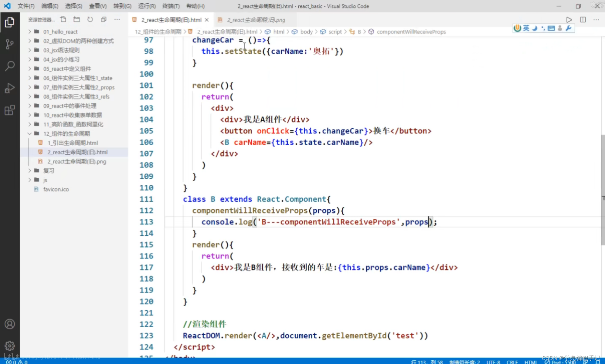
Task: Click the IME user avatar icon
Action: (560, 28)
